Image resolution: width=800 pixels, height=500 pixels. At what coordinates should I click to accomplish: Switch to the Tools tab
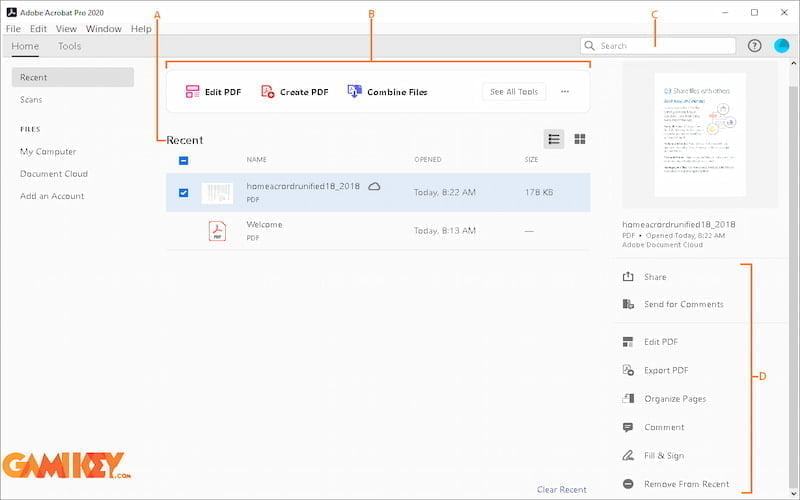(69, 46)
